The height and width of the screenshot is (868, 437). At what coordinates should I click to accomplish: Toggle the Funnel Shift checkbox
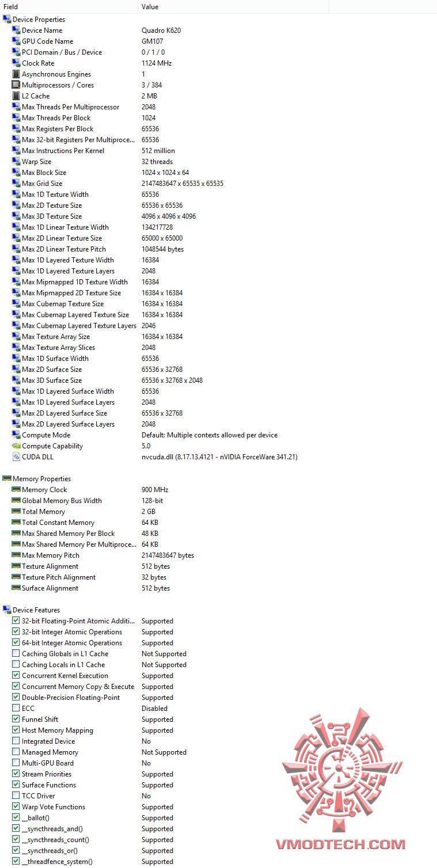pos(16,719)
